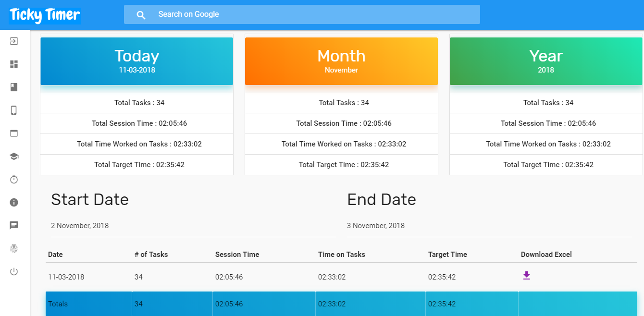
Task: Open the chat message icon
Action: click(x=14, y=225)
